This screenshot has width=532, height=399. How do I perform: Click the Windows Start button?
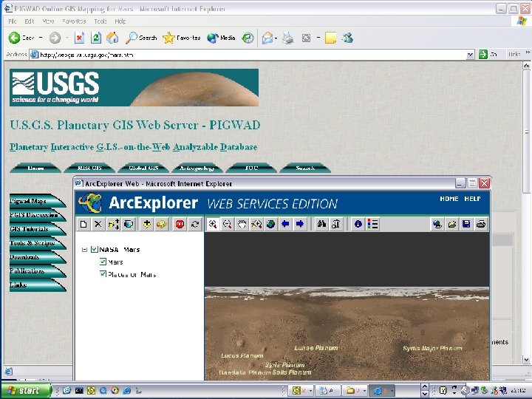(x=26, y=391)
